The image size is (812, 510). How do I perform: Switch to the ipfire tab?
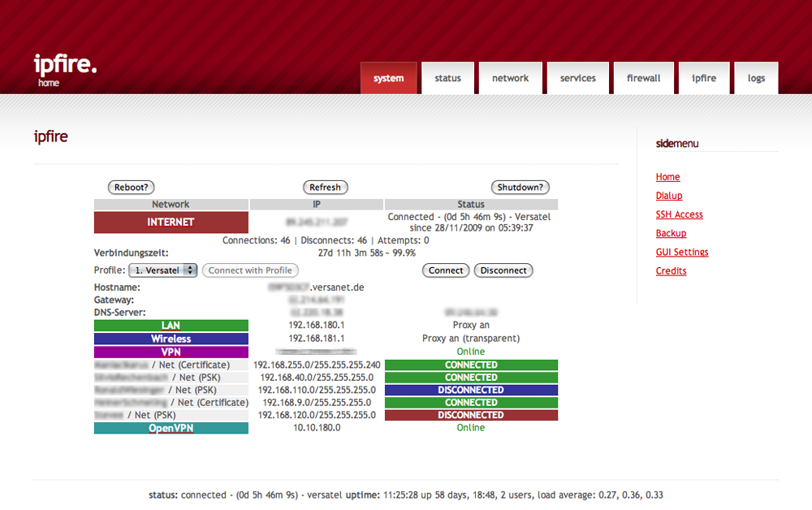[703, 78]
